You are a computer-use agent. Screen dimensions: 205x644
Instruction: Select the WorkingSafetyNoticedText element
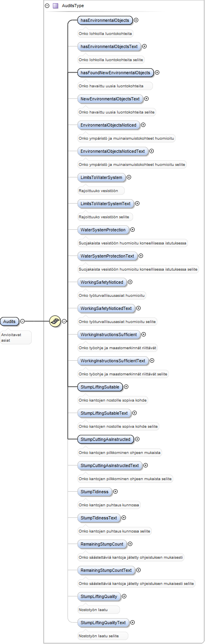(x=106, y=308)
